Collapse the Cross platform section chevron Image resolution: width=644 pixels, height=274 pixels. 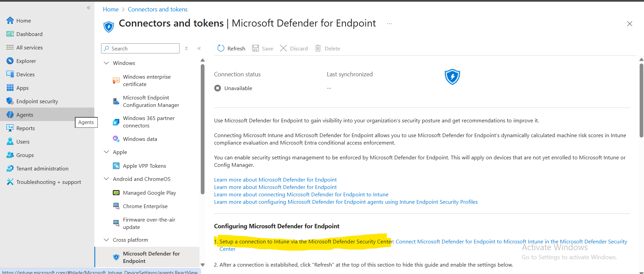(x=106, y=240)
